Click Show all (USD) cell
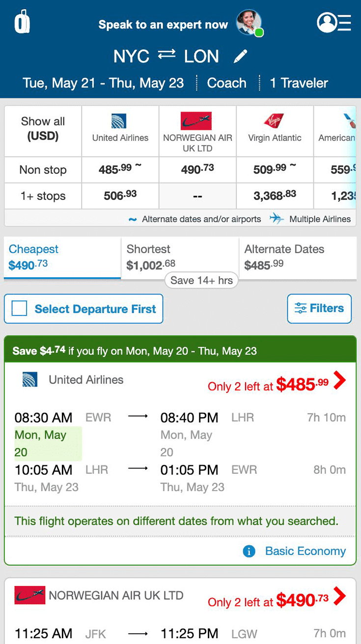Image resolution: width=361 pixels, height=644 pixels. click(x=43, y=131)
